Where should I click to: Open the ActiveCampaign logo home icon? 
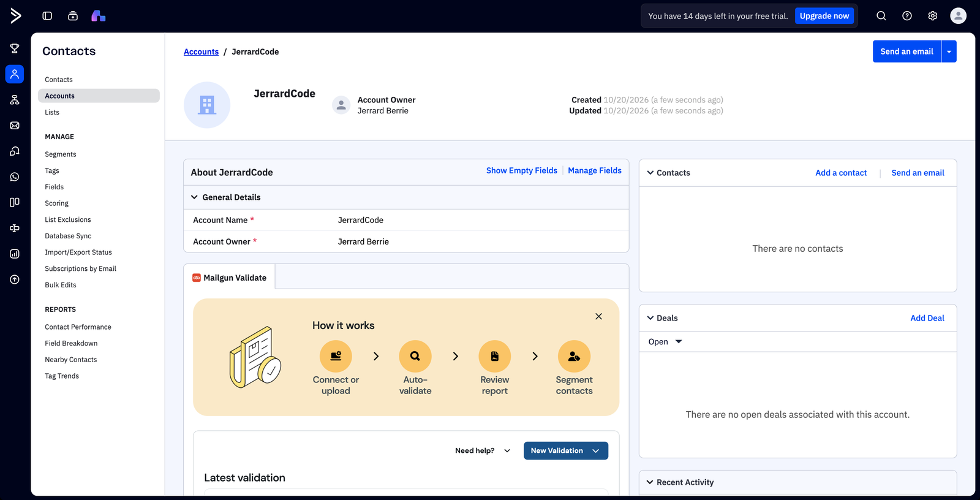pyautogui.click(x=15, y=16)
